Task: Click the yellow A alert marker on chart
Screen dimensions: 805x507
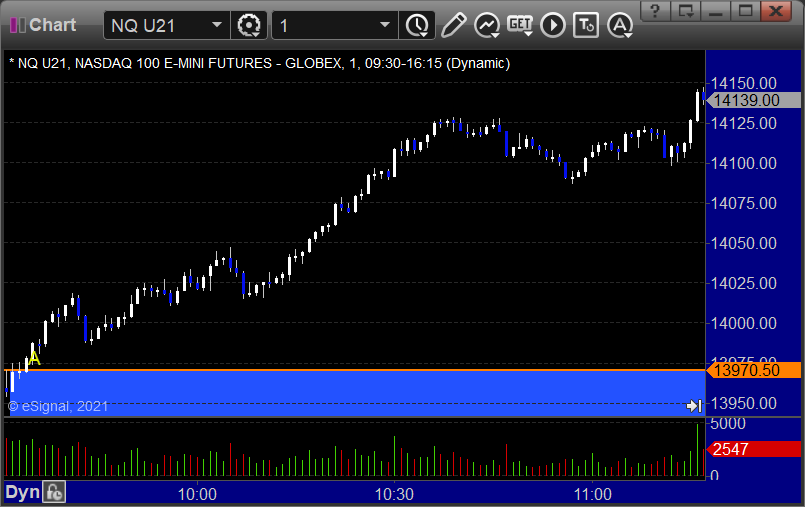Action: pos(34,358)
